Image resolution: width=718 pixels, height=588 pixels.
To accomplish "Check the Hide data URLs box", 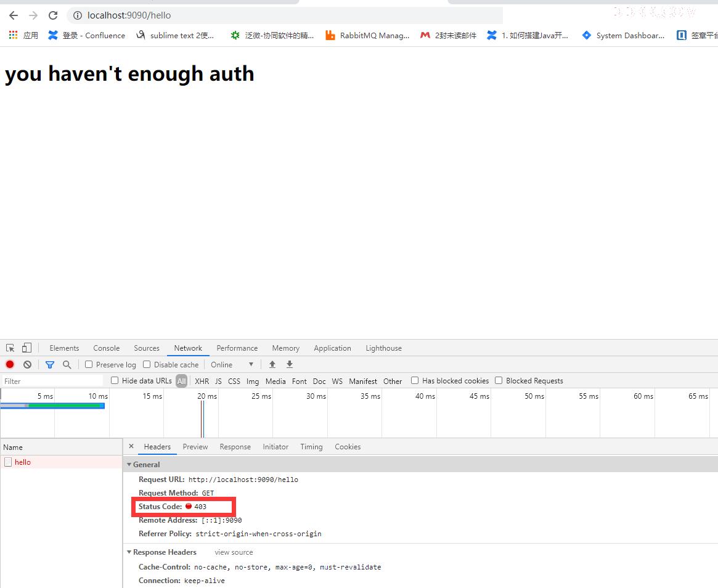I will pos(115,380).
